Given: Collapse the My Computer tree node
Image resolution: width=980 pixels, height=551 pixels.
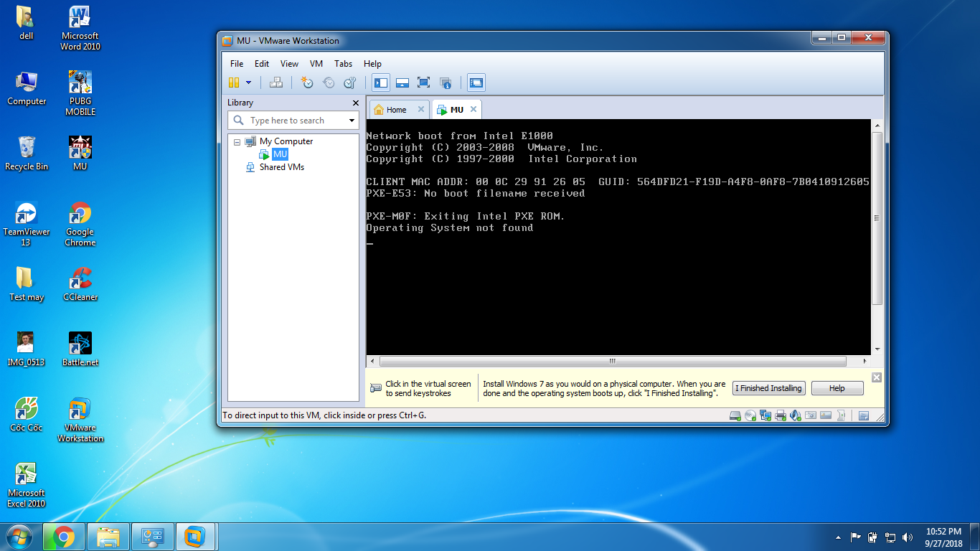Looking at the screenshot, I should pos(237,142).
